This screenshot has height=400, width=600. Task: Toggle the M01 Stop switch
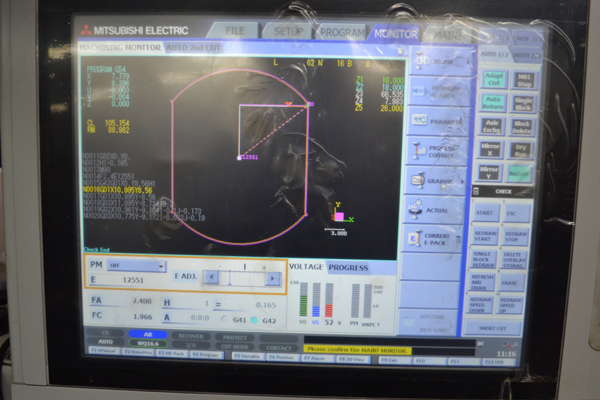pyautogui.click(x=524, y=80)
